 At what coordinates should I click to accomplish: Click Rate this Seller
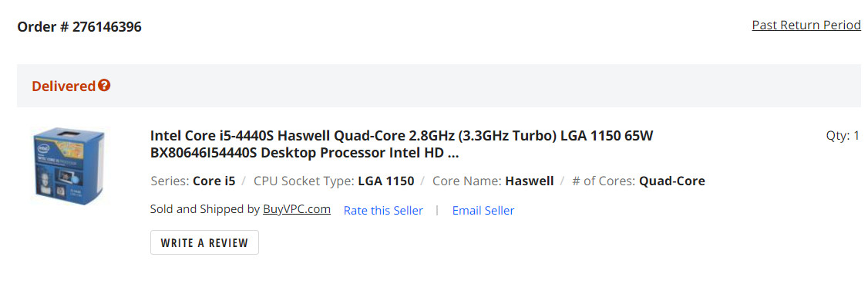pyautogui.click(x=383, y=211)
